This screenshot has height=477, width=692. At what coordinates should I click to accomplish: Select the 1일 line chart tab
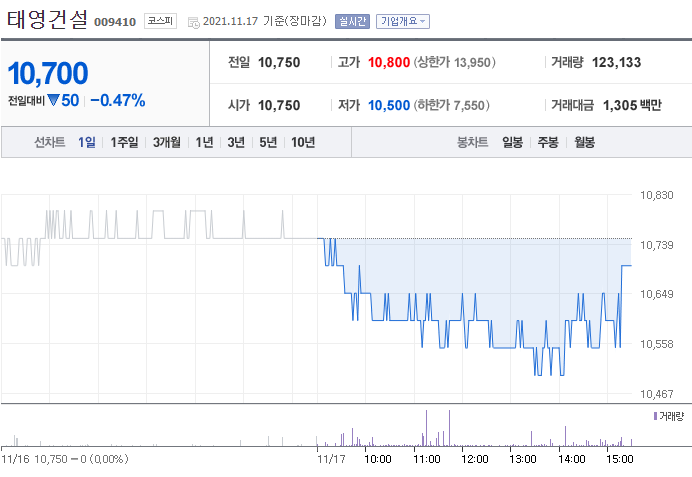[x=86, y=142]
